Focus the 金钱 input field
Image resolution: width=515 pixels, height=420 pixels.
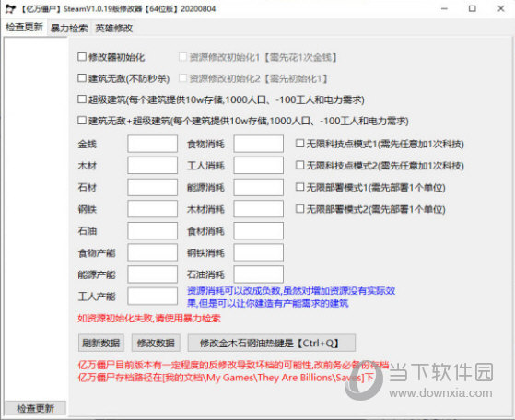153,144
